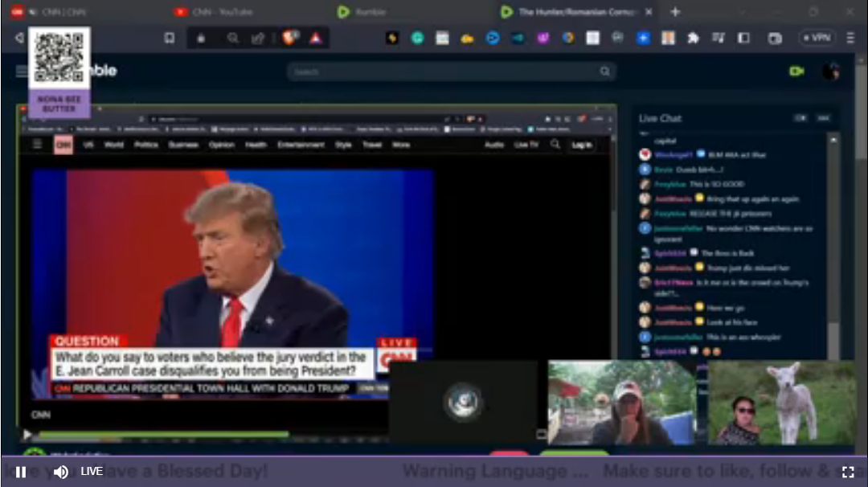
Task: Mute the stream with the speaker icon
Action: point(61,472)
